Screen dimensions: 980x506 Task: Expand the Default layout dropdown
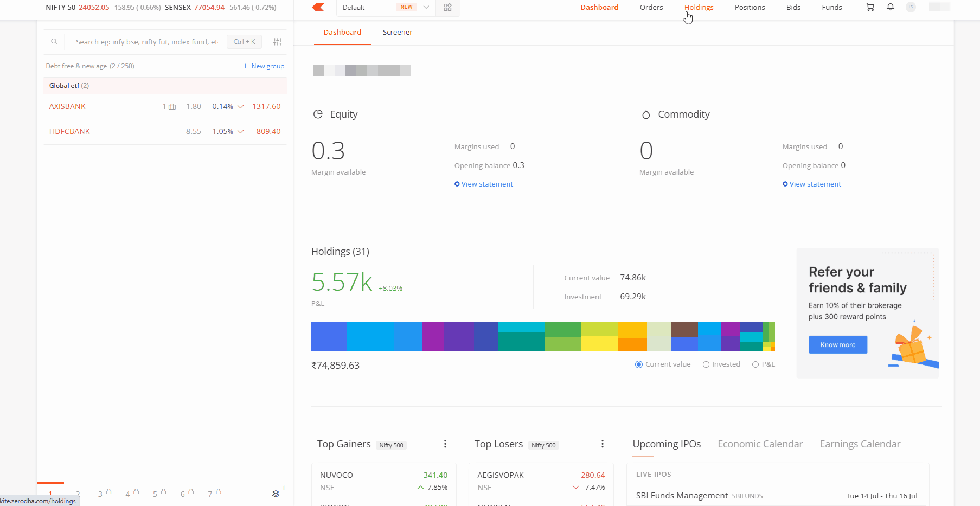click(426, 7)
